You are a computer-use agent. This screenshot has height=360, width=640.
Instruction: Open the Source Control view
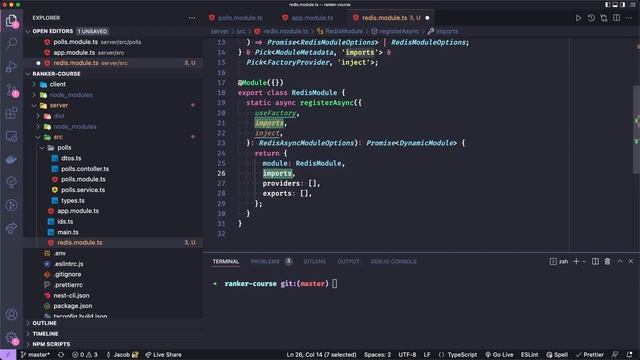click(11, 90)
